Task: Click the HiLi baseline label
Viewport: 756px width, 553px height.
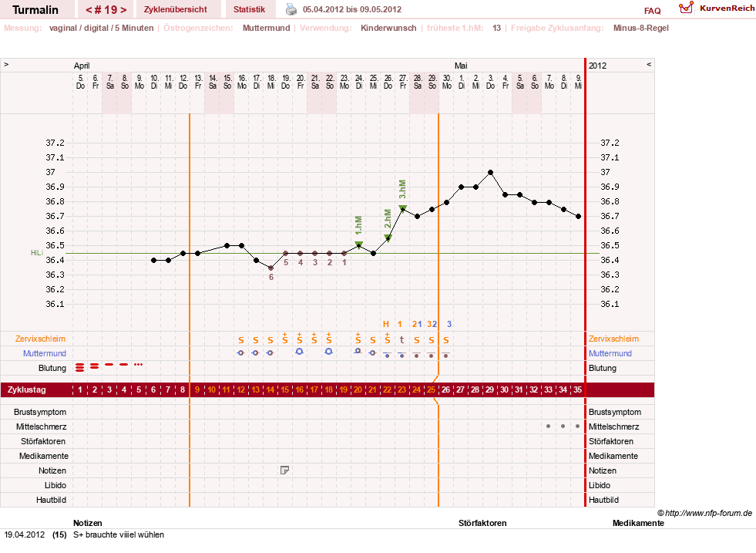Action: tap(37, 253)
